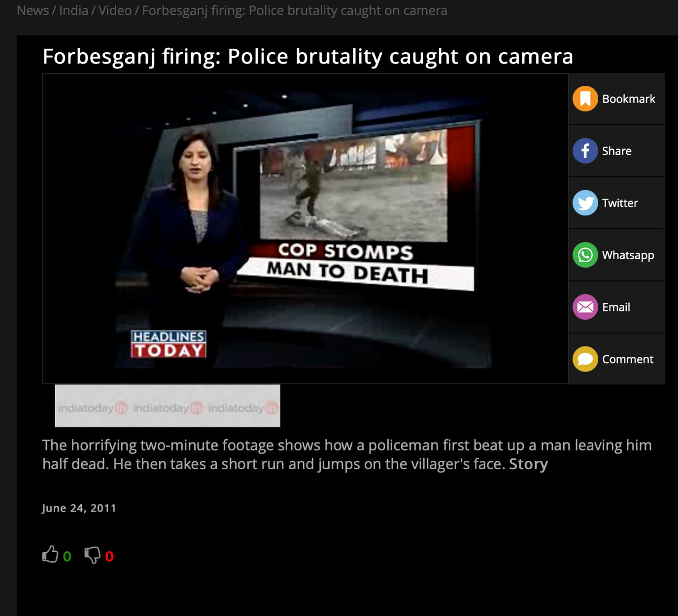Screen dimensions: 678x616
Task: Click the Forbesganj firing headline title
Action: point(308,56)
